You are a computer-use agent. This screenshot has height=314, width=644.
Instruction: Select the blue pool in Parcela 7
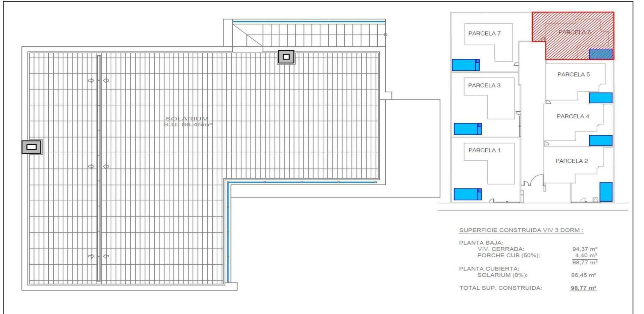(x=466, y=65)
